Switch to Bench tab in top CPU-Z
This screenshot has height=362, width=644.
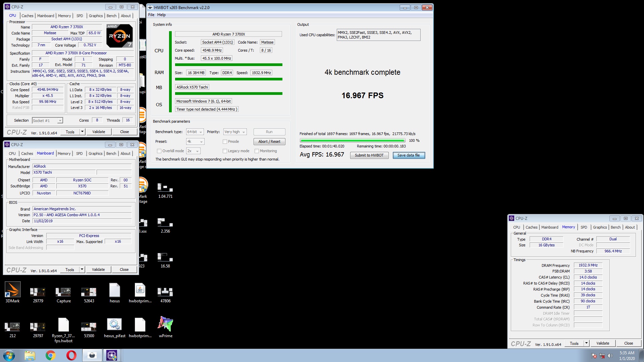[112, 16]
